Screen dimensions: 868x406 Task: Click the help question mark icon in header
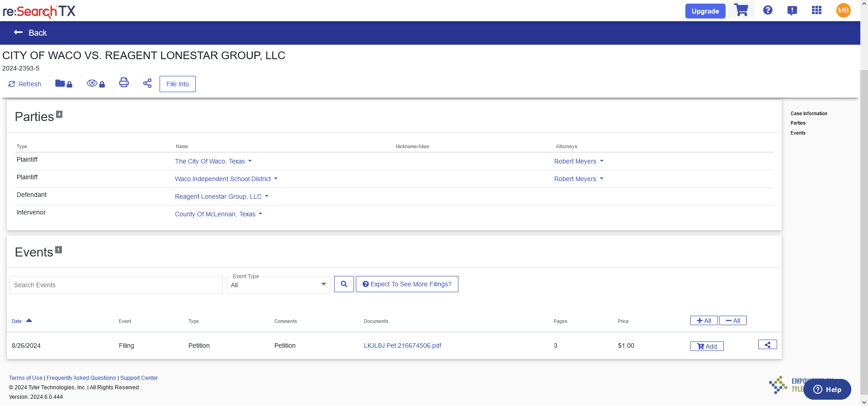coord(768,10)
